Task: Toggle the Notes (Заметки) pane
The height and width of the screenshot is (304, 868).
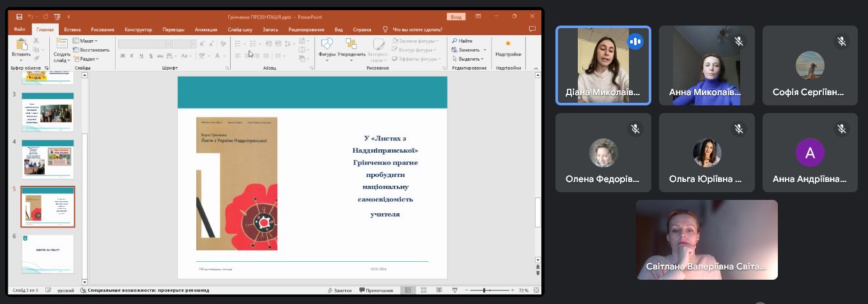Action: [339, 291]
